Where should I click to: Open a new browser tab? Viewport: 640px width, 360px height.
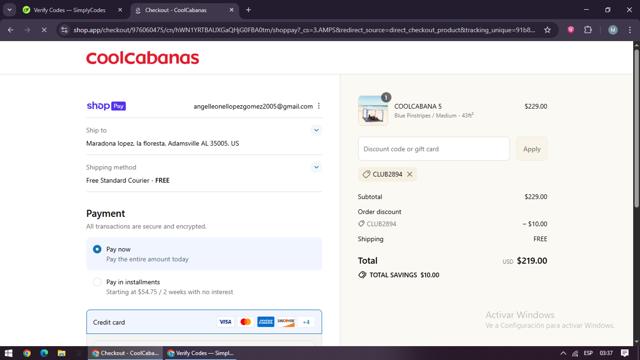click(248, 10)
